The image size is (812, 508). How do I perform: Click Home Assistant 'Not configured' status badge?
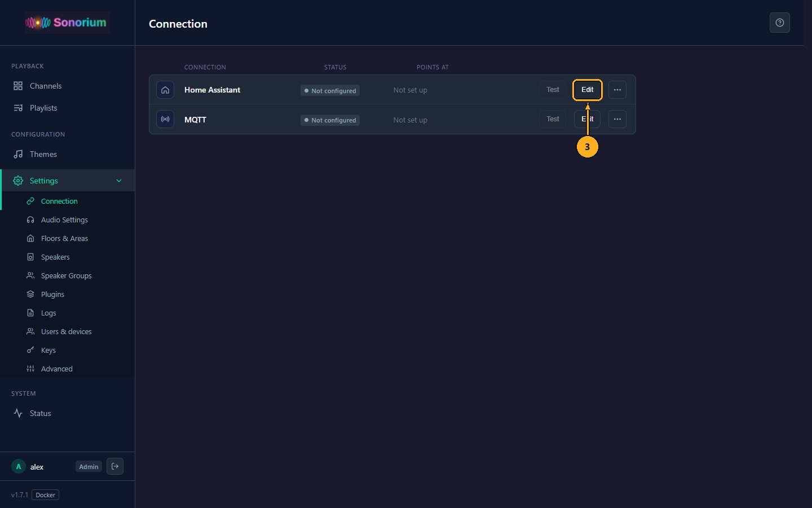coord(330,90)
